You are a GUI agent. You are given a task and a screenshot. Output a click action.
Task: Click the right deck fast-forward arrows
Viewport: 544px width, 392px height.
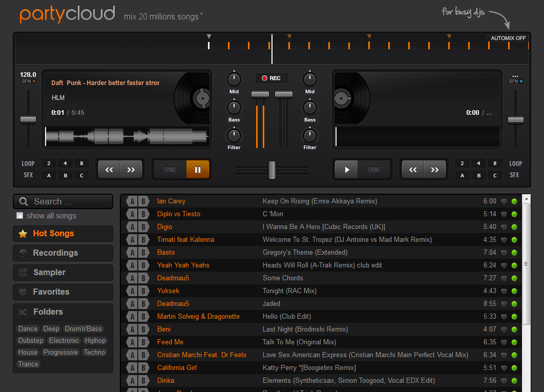tap(434, 170)
